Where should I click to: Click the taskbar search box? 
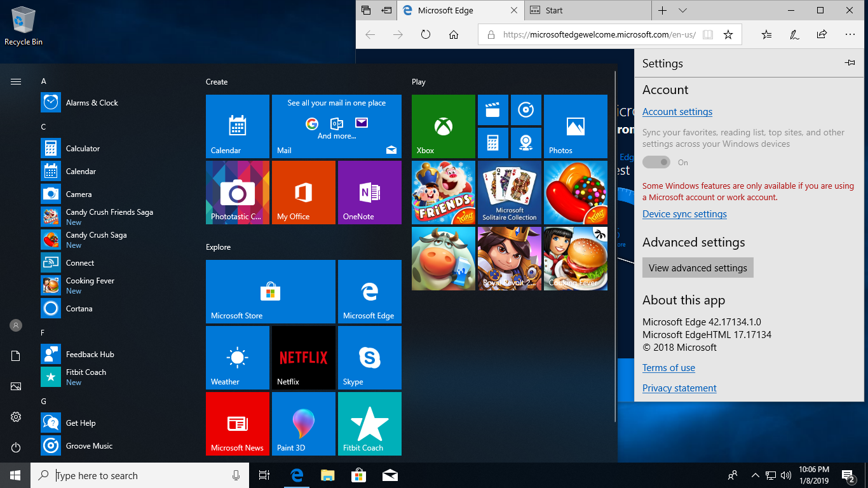[x=140, y=475]
